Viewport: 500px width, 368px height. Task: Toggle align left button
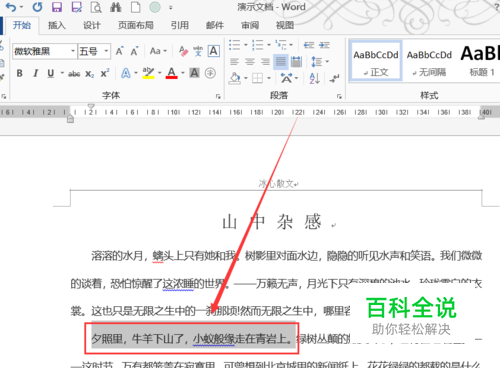click(234, 62)
